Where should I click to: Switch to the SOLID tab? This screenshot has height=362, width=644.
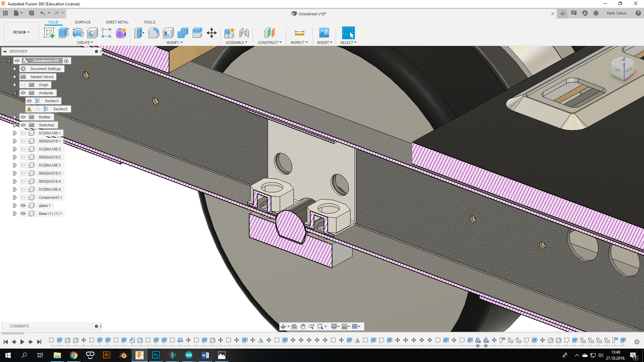[x=53, y=22]
